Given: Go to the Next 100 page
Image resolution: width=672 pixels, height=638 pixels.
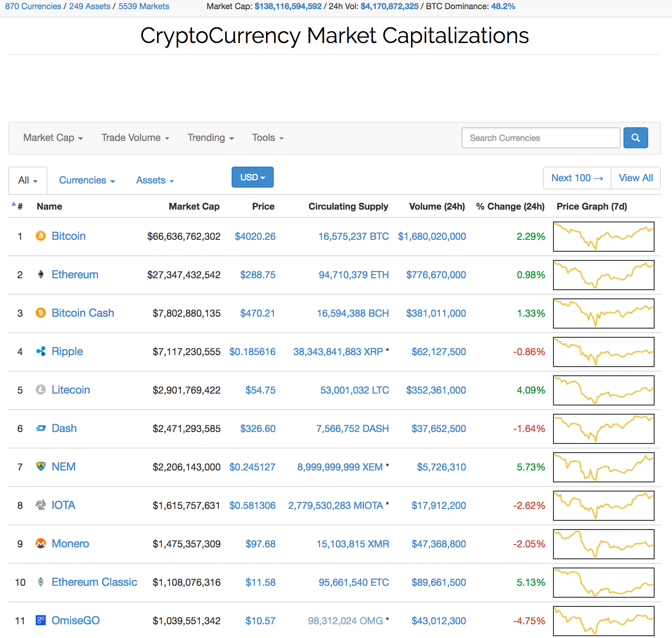Looking at the screenshot, I should pos(577,178).
